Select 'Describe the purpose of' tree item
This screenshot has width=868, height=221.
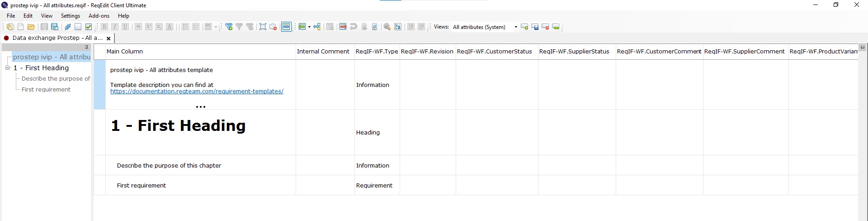coord(56,79)
